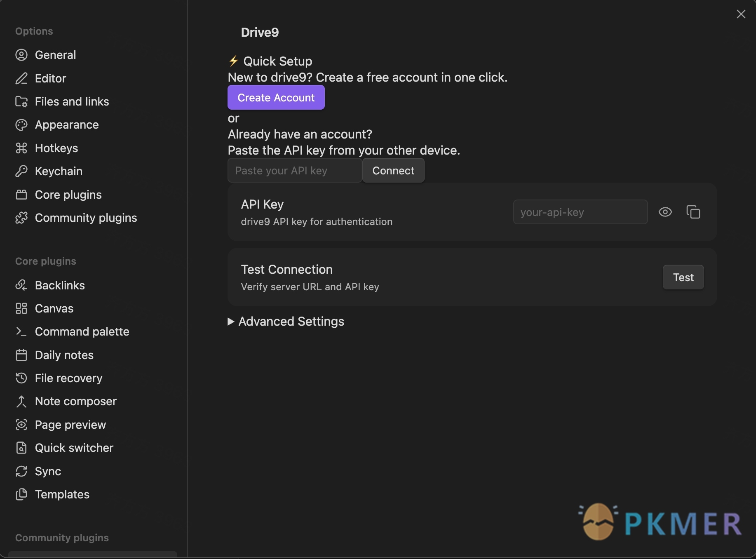The width and height of the screenshot is (756, 559).
Task: Open Sync plugin options
Action: 93,471
